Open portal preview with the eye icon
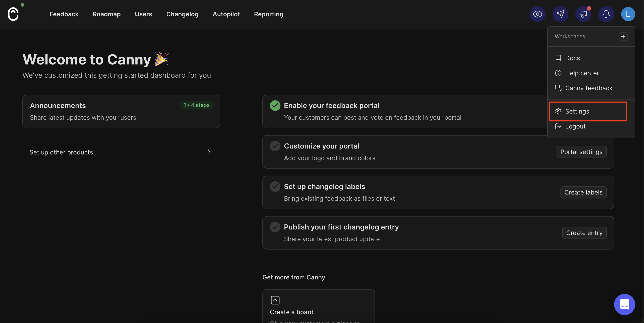 [537, 14]
